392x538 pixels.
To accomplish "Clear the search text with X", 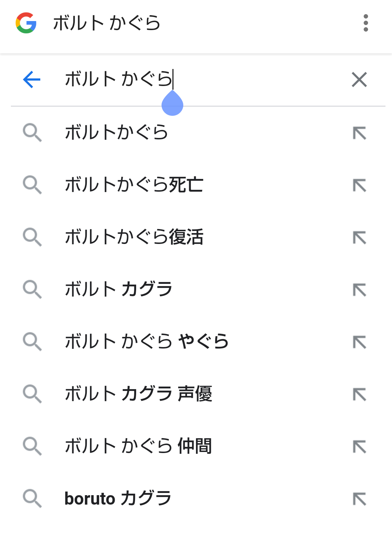I will tap(359, 80).
